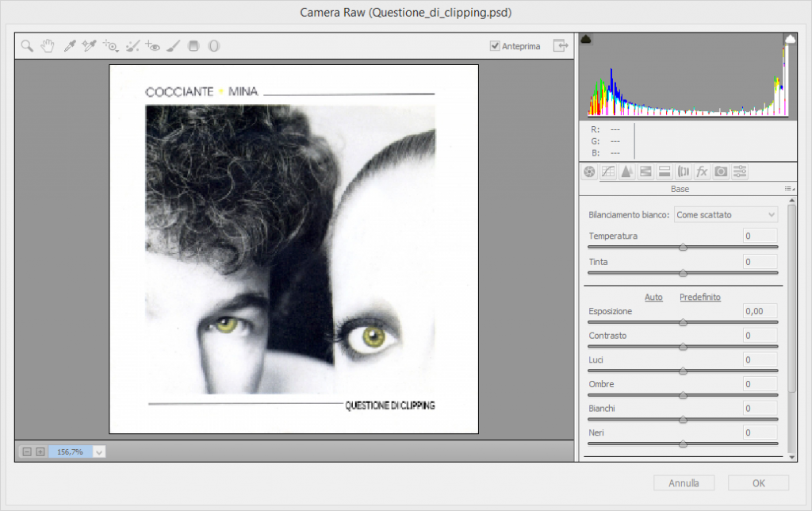Select the Radial Filter tool

213,46
